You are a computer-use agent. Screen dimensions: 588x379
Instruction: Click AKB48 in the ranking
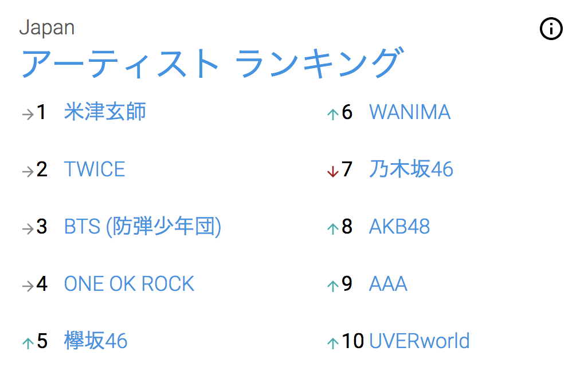(x=399, y=227)
